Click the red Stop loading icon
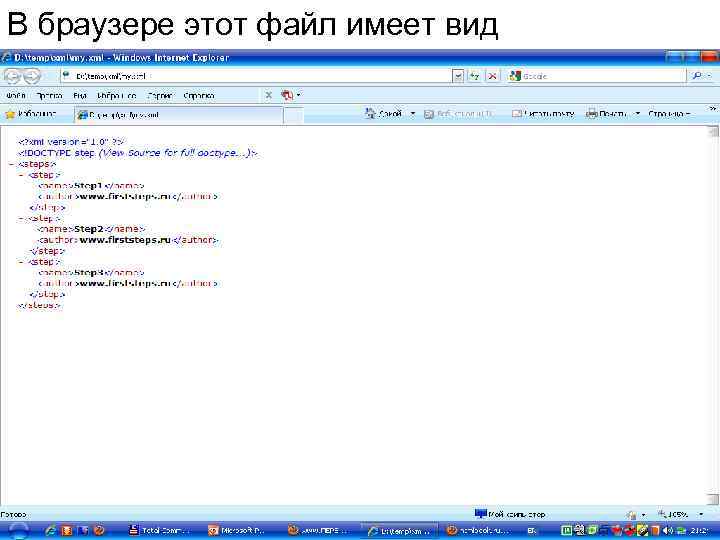 [x=492, y=76]
